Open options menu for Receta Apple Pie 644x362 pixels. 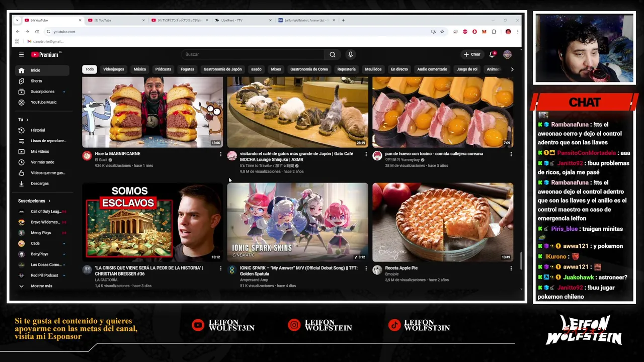tap(511, 268)
